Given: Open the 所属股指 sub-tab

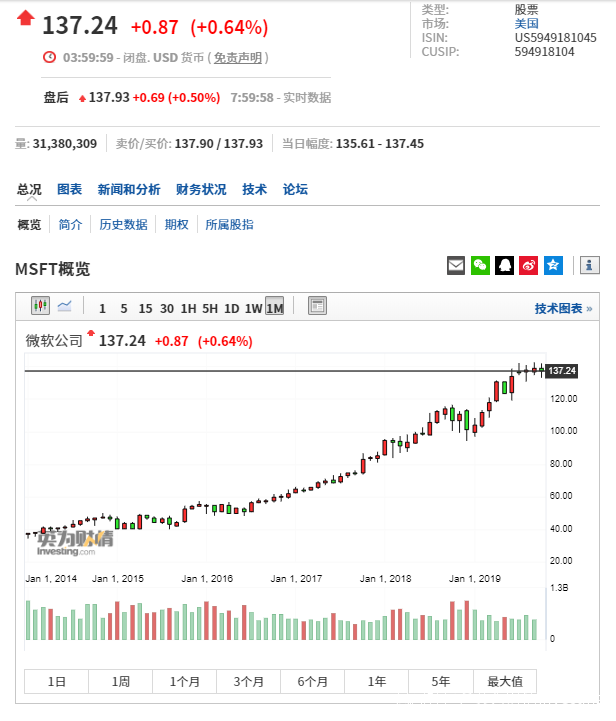Looking at the screenshot, I should 229,225.
